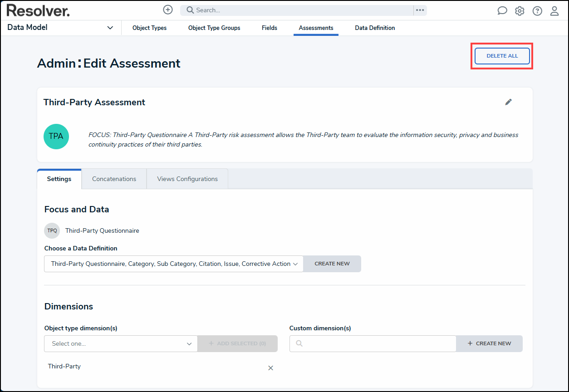Click the help question mark icon
Viewport: 569px width, 392px height.
coord(537,11)
